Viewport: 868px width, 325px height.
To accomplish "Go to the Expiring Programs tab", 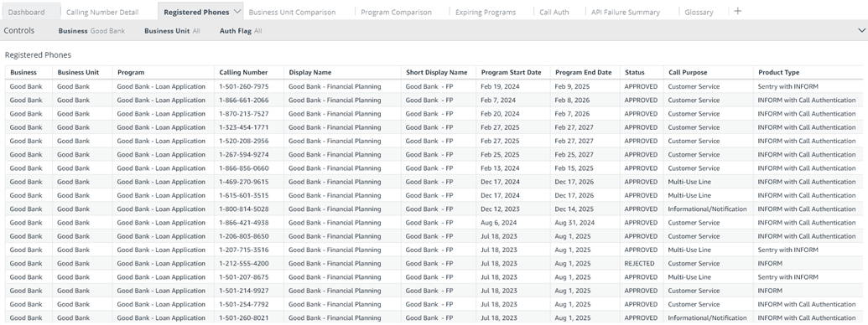I will [486, 12].
